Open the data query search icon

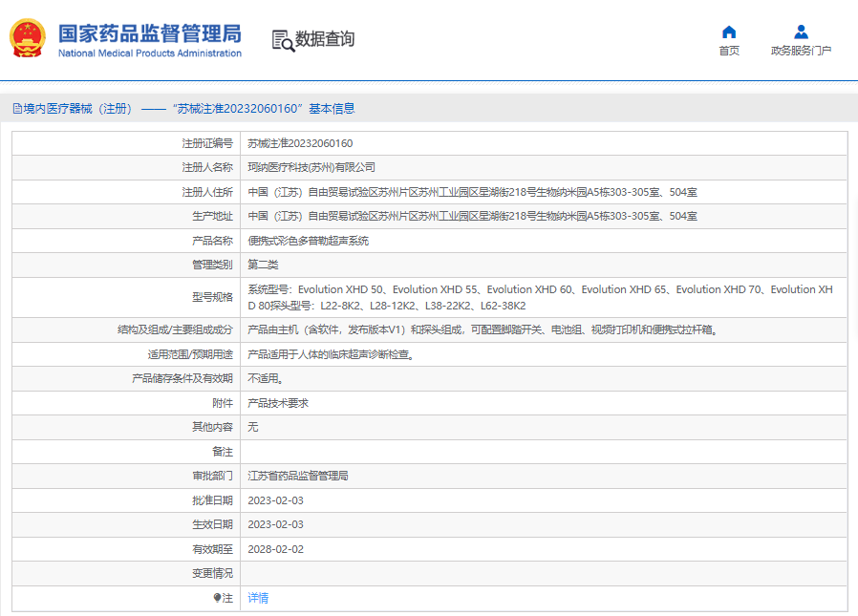click(x=283, y=40)
